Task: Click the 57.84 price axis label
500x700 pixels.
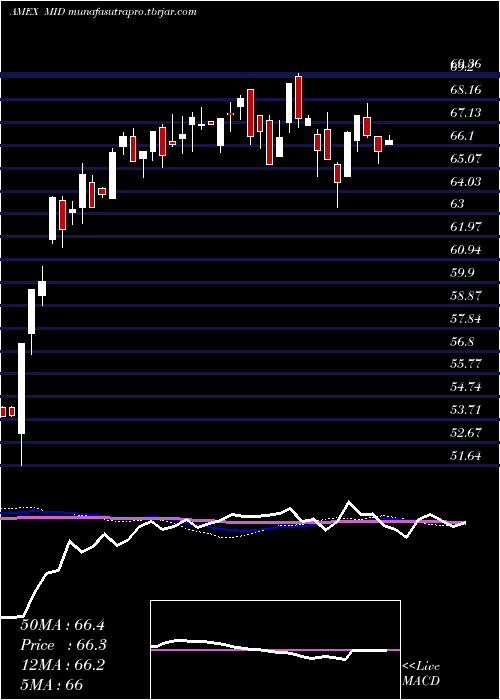Action: tap(466, 319)
